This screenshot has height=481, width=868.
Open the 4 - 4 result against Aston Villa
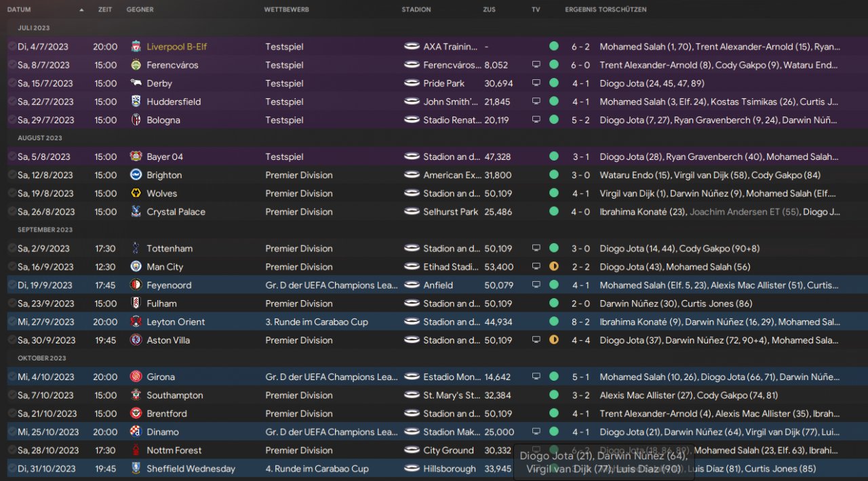(580, 340)
